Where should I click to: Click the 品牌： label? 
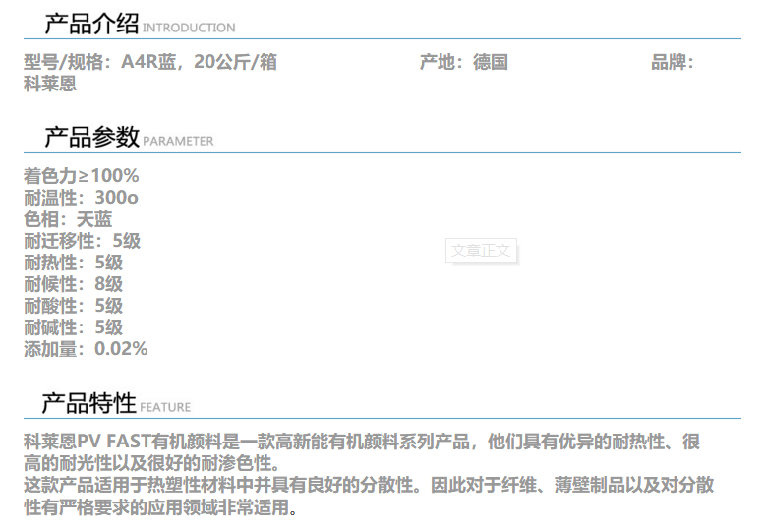coord(673,63)
